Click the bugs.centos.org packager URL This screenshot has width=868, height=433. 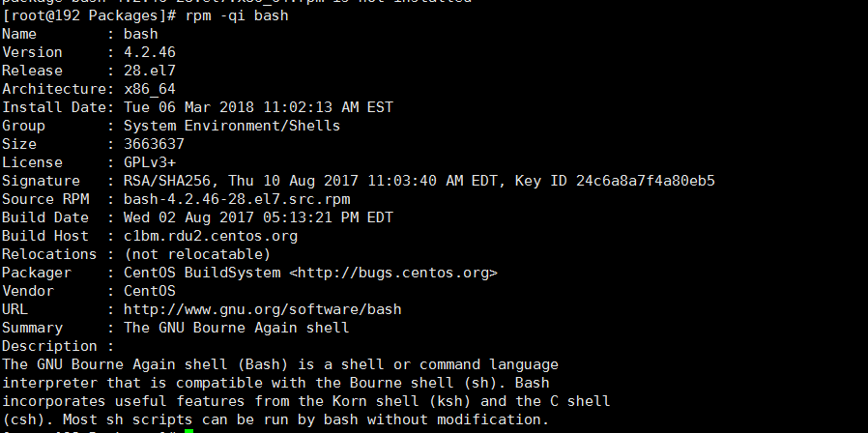click(x=393, y=273)
